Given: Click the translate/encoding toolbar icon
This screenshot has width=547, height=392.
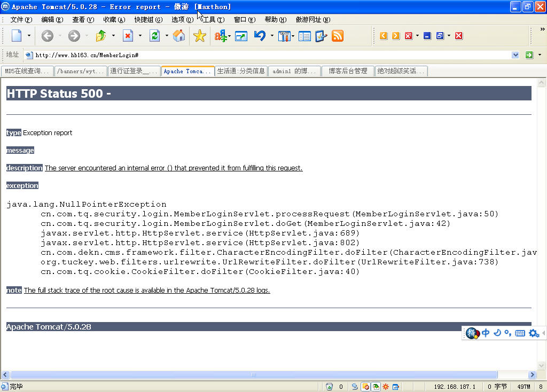Looking at the screenshot, I should point(221,36).
